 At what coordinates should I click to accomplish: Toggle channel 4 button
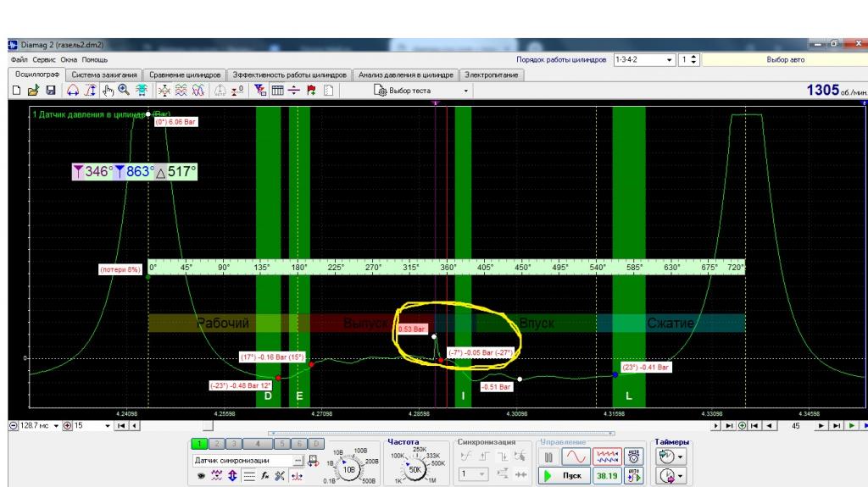[258, 444]
